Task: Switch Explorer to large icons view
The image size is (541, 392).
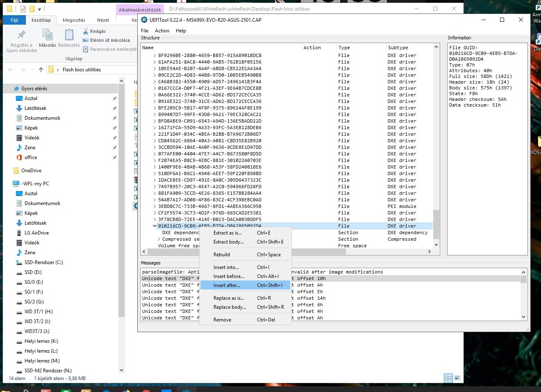Action: coord(457,378)
